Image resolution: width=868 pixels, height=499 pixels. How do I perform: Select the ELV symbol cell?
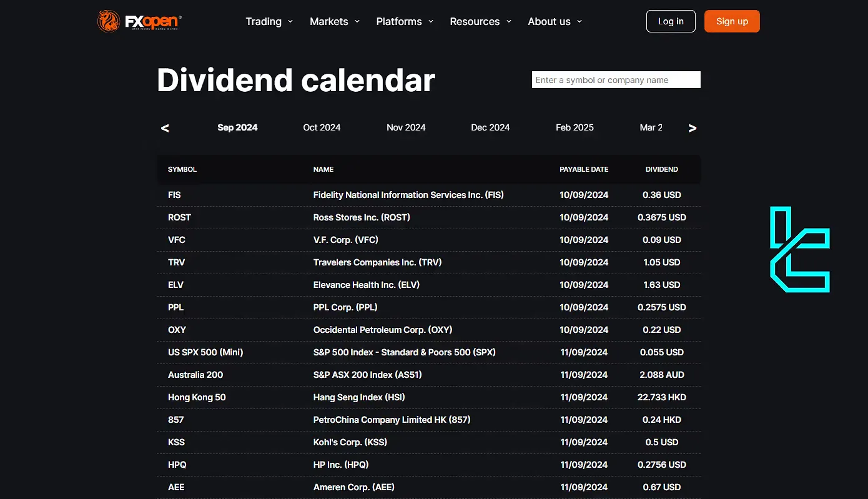coord(175,285)
